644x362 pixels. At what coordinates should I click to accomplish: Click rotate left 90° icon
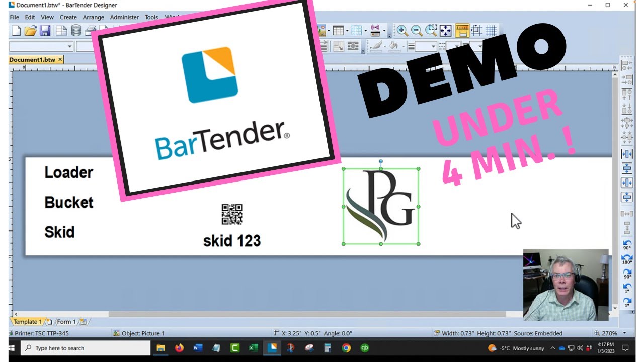(627, 245)
